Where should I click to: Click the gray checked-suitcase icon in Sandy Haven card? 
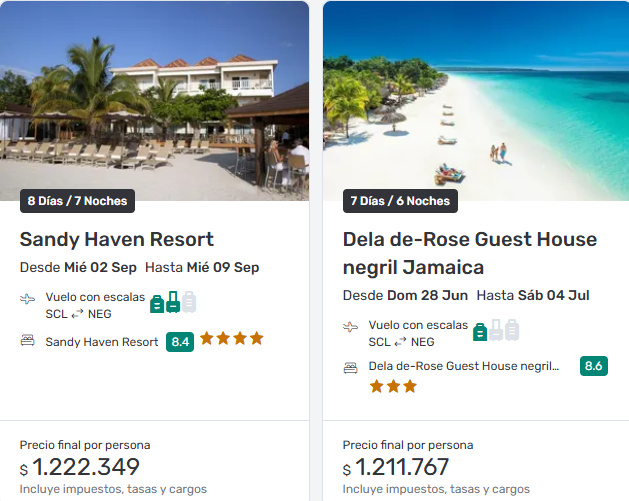189,302
